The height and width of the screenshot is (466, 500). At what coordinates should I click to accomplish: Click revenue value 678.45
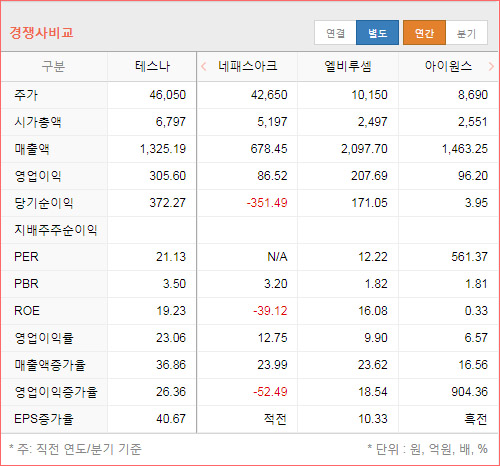pyautogui.click(x=269, y=149)
